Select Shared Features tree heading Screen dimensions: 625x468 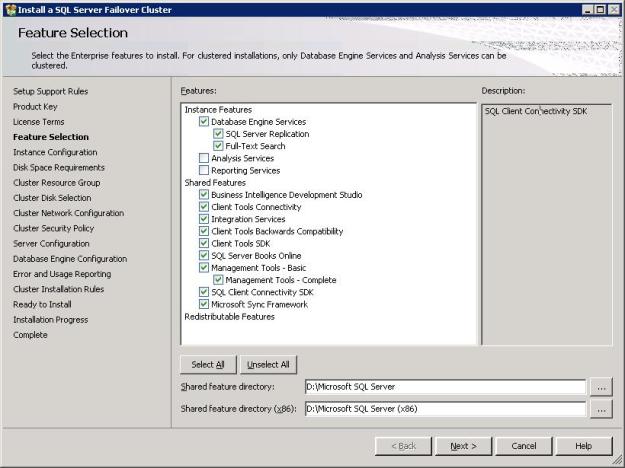[x=215, y=183]
